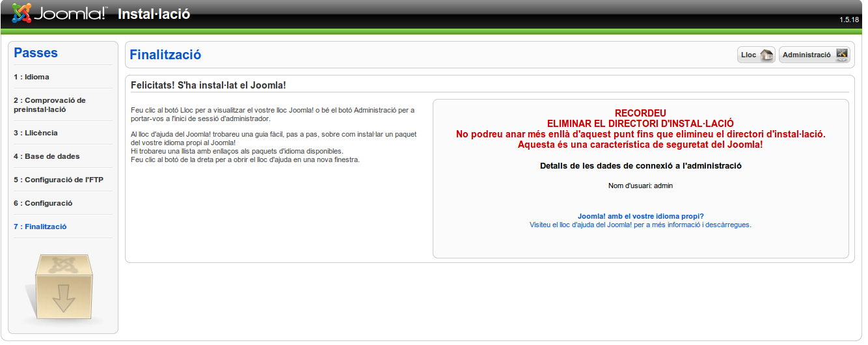This screenshot has width=868, height=345.
Task: Follow the 'Joomla! amb el vostre idioma propi?' link
Action: click(641, 216)
